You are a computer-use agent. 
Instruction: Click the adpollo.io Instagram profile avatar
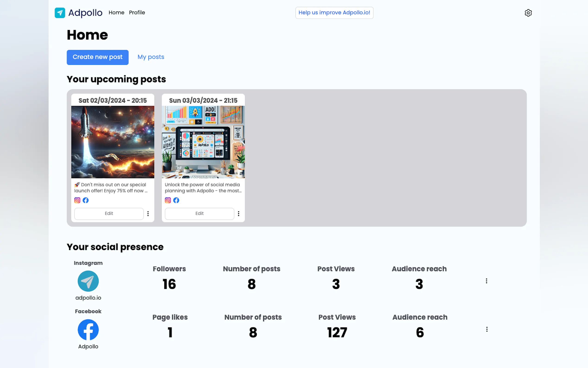[x=88, y=281]
